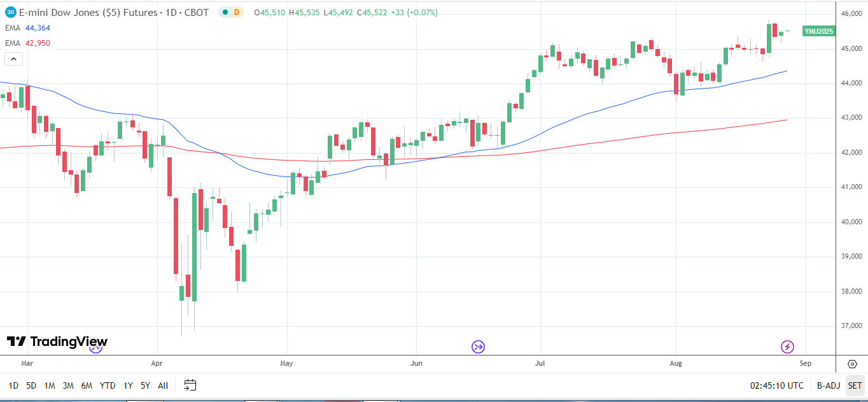Open the timezone menu at 02:45:10 UTC
Image resolution: width=868 pixels, height=402 pixels.
pyautogui.click(x=776, y=385)
